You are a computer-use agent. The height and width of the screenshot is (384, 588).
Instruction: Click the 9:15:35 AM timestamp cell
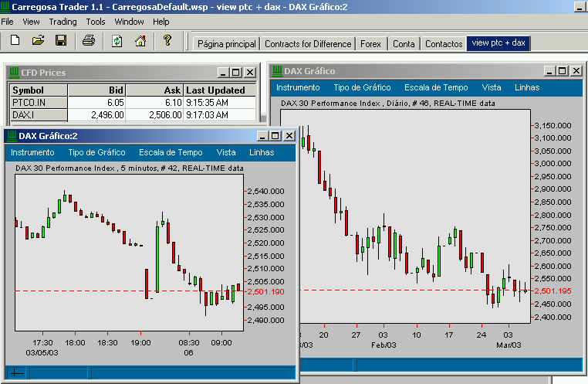220,103
